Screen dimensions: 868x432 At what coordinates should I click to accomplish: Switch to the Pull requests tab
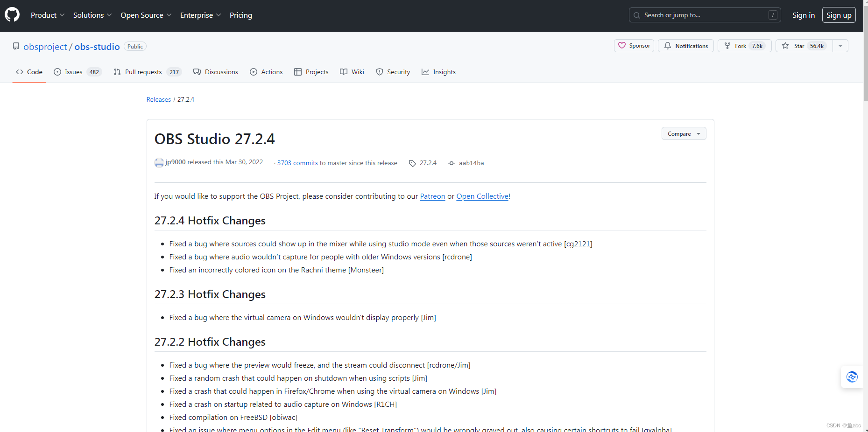coord(147,72)
